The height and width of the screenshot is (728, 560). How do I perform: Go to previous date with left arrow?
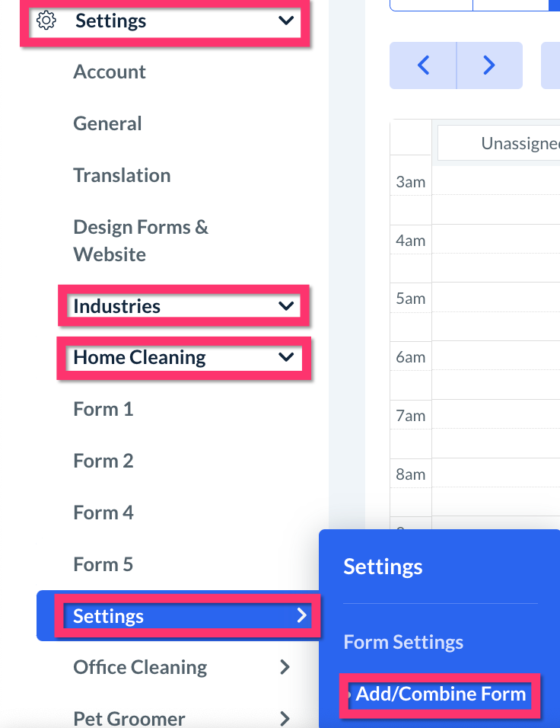point(423,65)
